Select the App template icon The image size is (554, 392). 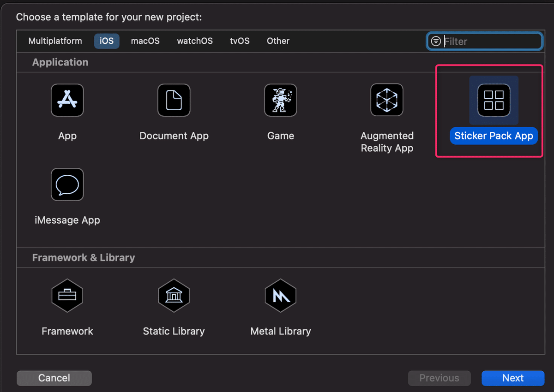point(67,100)
